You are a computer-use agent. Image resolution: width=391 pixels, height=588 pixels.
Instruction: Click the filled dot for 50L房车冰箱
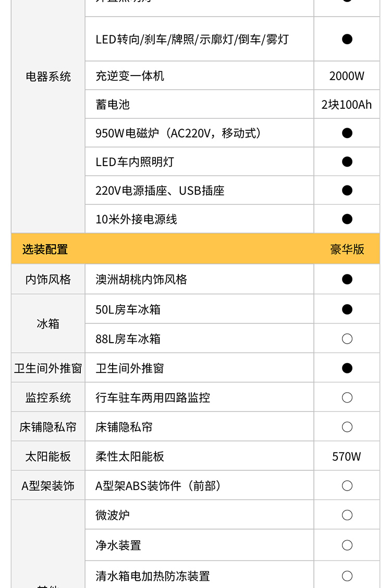click(347, 309)
